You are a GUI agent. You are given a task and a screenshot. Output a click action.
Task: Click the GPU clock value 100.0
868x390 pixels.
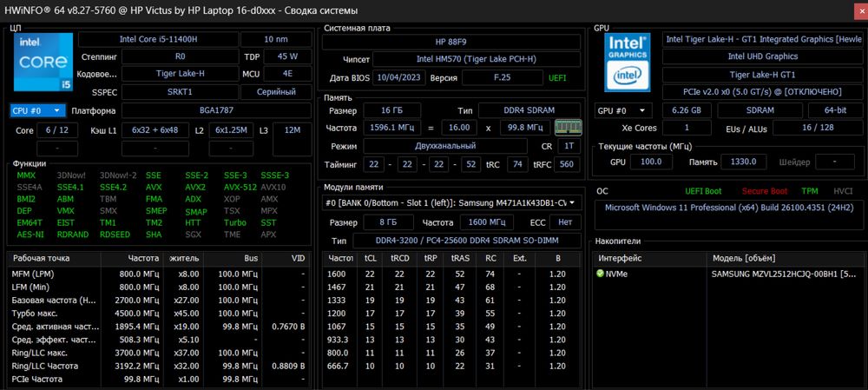pos(651,162)
